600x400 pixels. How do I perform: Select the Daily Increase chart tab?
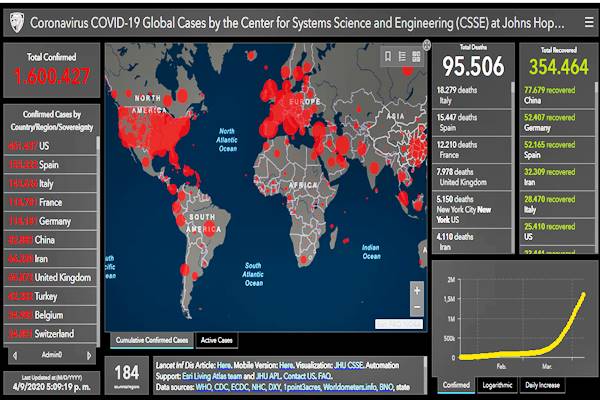(542, 385)
